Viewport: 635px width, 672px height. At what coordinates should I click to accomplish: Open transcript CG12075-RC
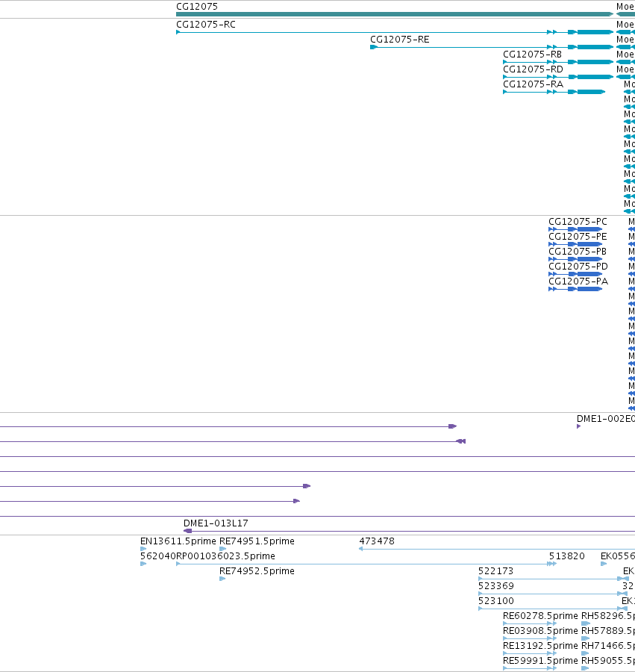pyautogui.click(x=206, y=25)
